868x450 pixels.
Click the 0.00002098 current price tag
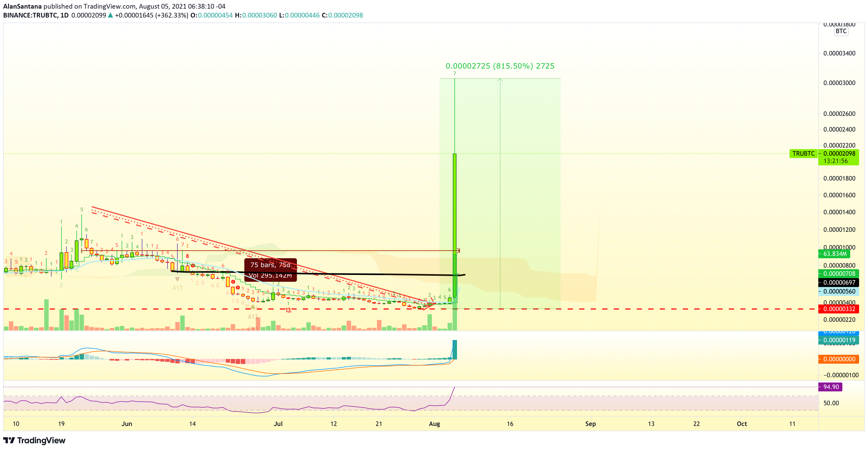click(839, 153)
